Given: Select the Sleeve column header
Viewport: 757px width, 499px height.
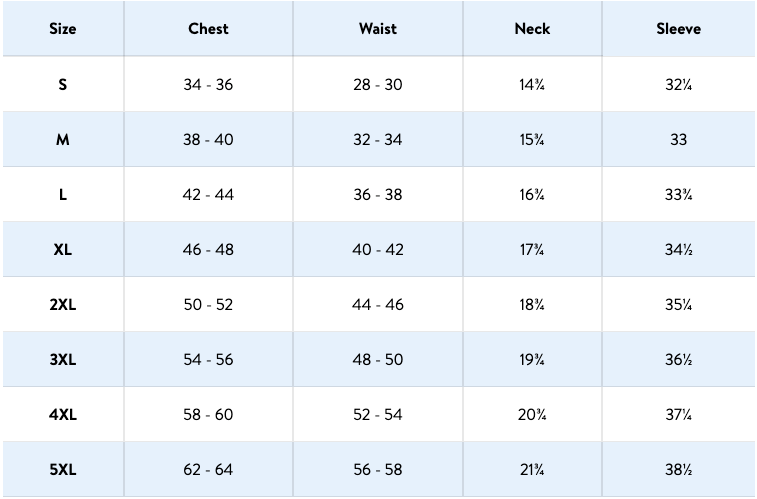Looking at the screenshot, I should [x=678, y=29].
